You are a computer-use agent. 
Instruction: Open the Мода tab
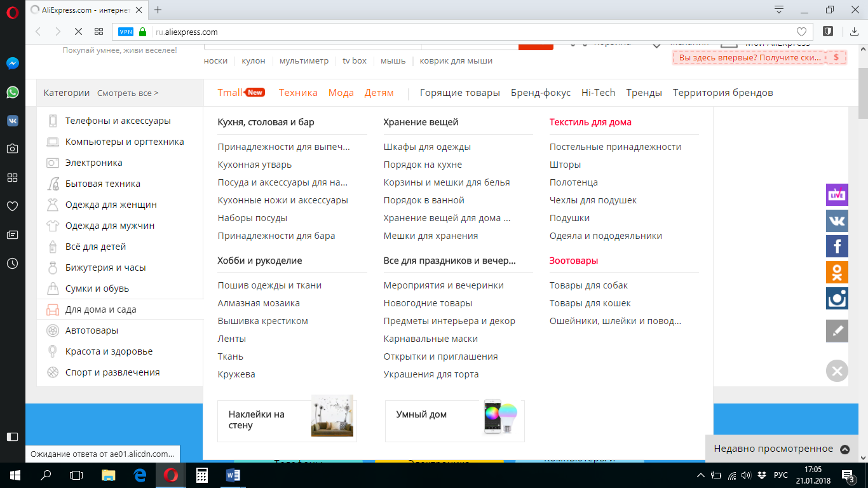[341, 93]
